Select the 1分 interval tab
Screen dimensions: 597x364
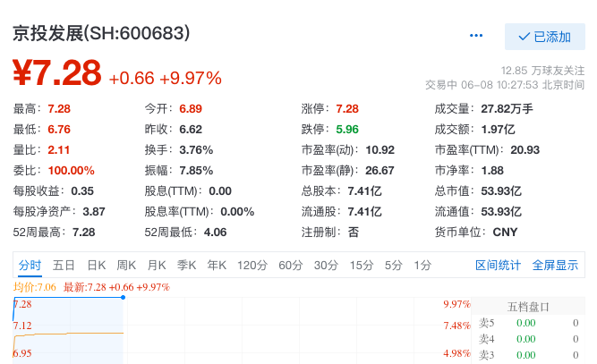pyautogui.click(x=422, y=265)
